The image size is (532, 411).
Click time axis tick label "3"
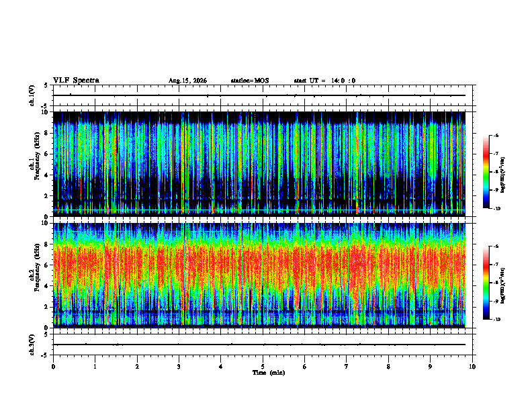[x=179, y=367]
